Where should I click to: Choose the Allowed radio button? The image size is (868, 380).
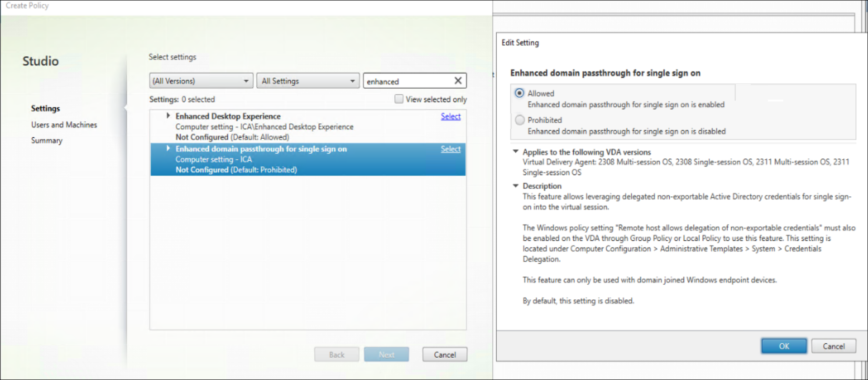(x=520, y=93)
